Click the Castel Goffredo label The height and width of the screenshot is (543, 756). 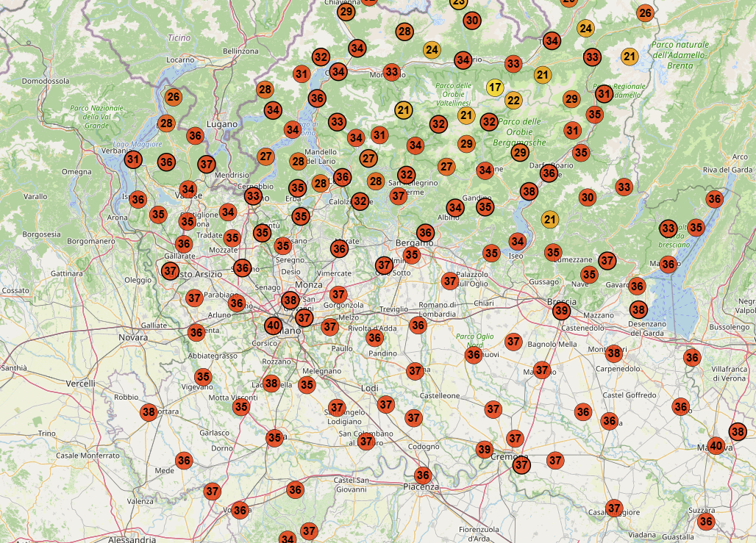coord(630,395)
